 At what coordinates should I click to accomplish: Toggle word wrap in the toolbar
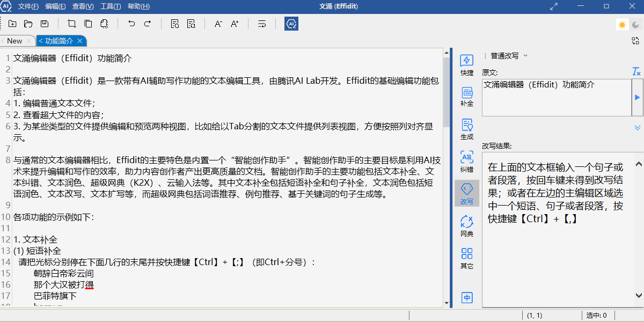click(262, 24)
